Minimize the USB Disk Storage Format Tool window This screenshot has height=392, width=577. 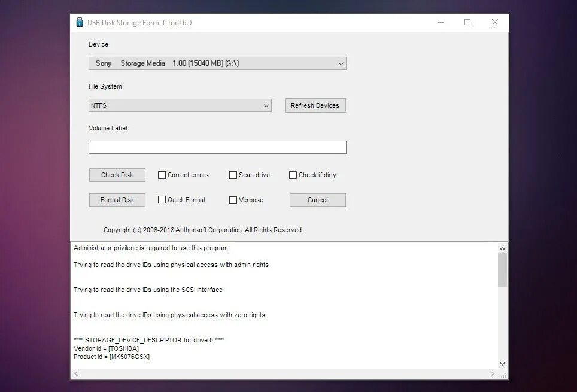441,23
